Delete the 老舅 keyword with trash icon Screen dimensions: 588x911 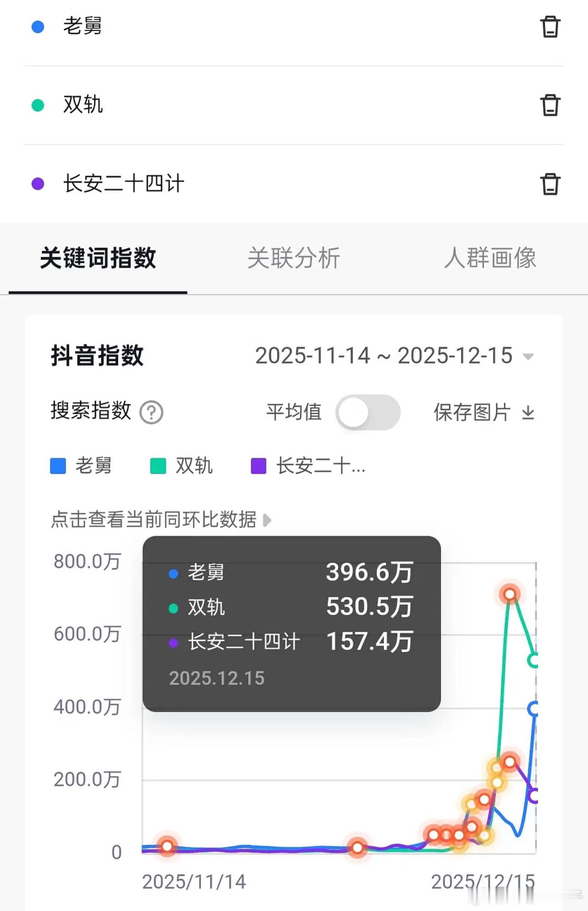point(550,27)
